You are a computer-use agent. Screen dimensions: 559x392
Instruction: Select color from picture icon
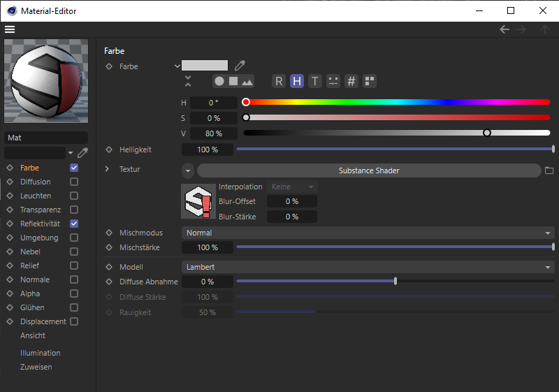pyautogui.click(x=247, y=82)
